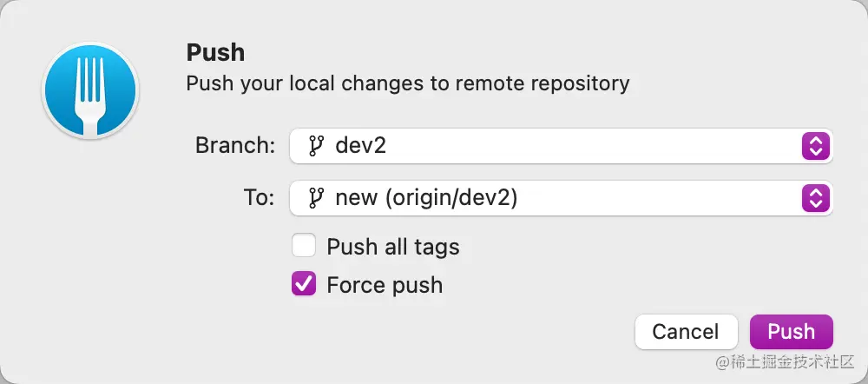Open the Branch dropdown using its purple arrows

[814, 146]
